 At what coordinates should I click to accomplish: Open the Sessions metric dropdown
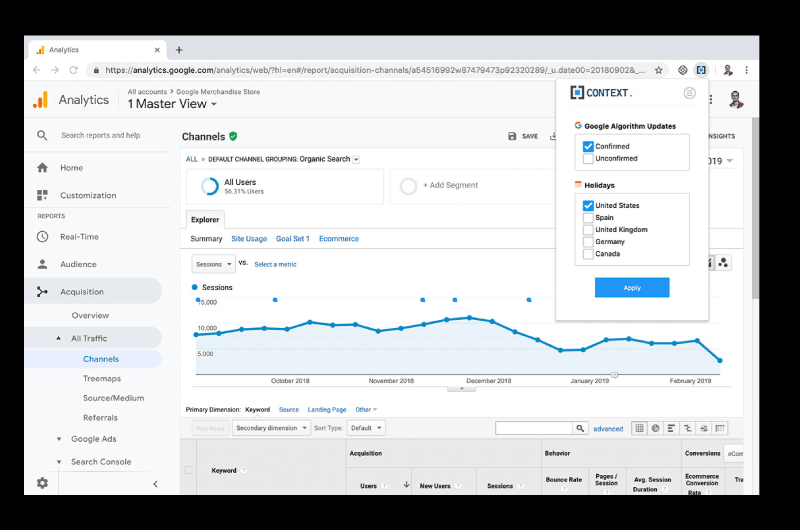point(213,264)
